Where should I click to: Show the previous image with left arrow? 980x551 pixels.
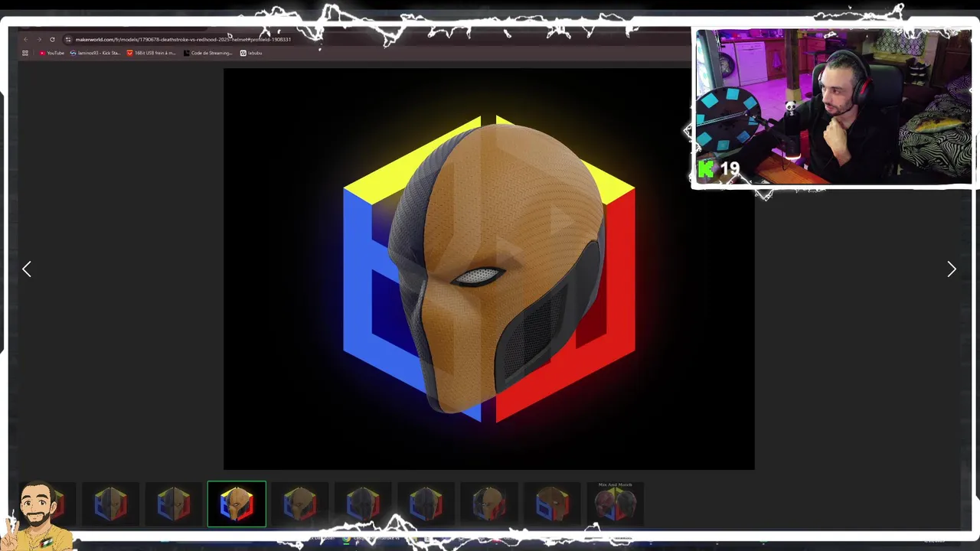click(27, 269)
